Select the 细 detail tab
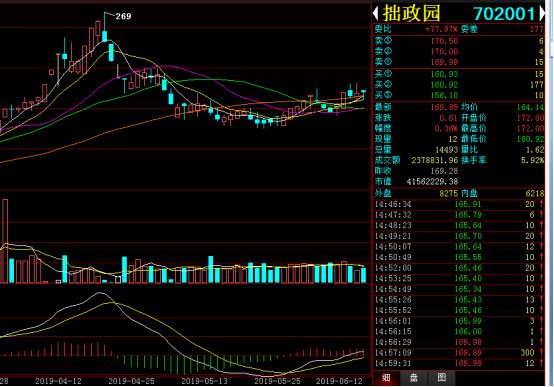The height and width of the screenshot is (387, 554). 386,377
